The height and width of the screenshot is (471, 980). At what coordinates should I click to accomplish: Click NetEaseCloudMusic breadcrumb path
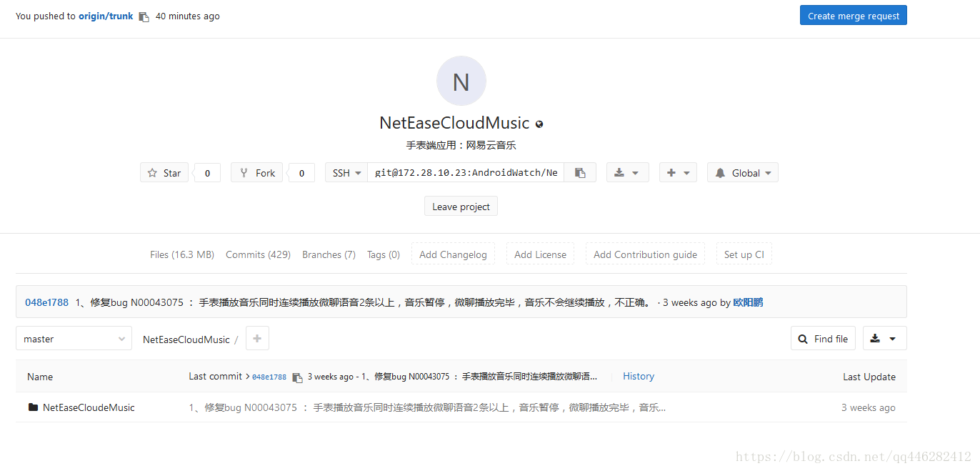click(x=186, y=339)
